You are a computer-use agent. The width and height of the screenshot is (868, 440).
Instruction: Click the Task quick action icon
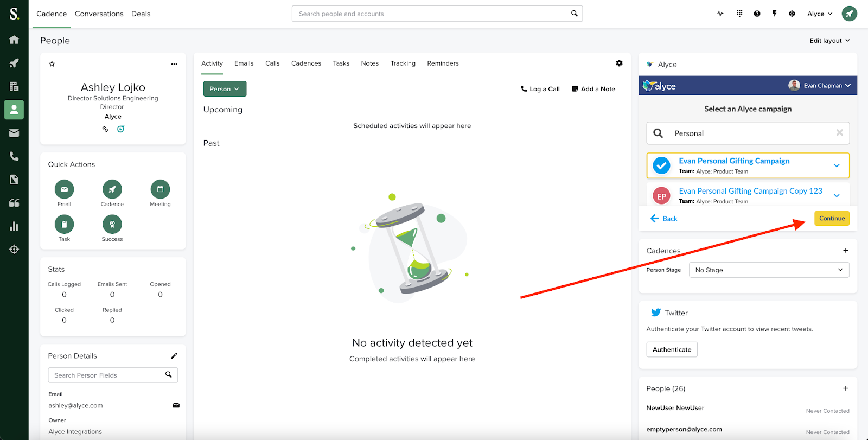(64, 224)
